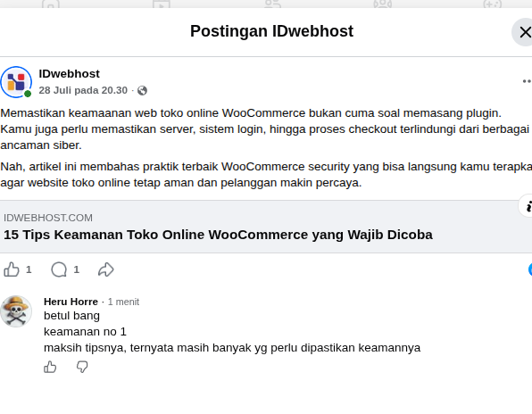Open the 15 Tips Keamanan Toko Online article link
This screenshot has width=532, height=414.
(x=218, y=235)
